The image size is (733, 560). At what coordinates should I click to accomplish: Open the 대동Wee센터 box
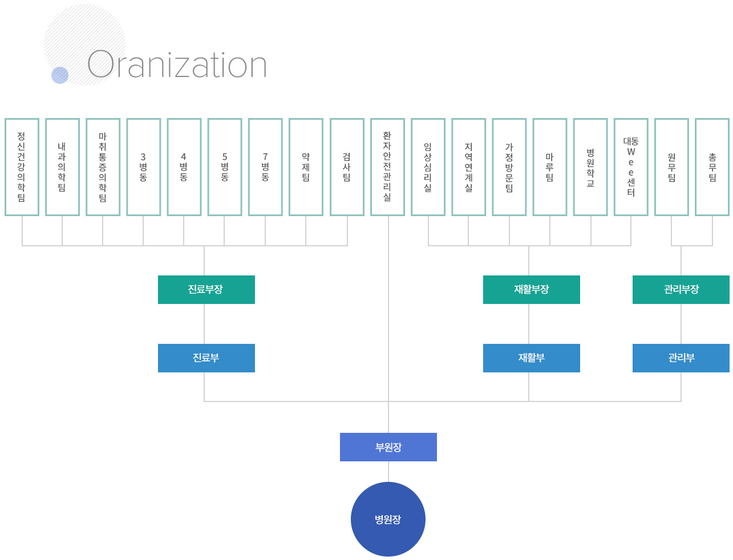point(631,167)
